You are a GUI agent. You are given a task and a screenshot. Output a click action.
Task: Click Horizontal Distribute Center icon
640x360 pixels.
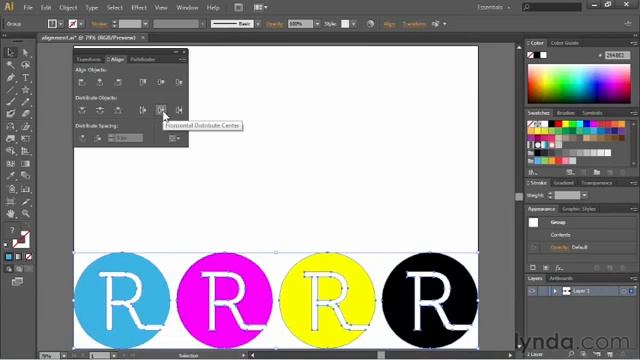pos(161,110)
